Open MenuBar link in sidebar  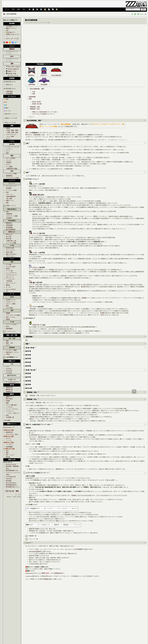tap(9, 478)
